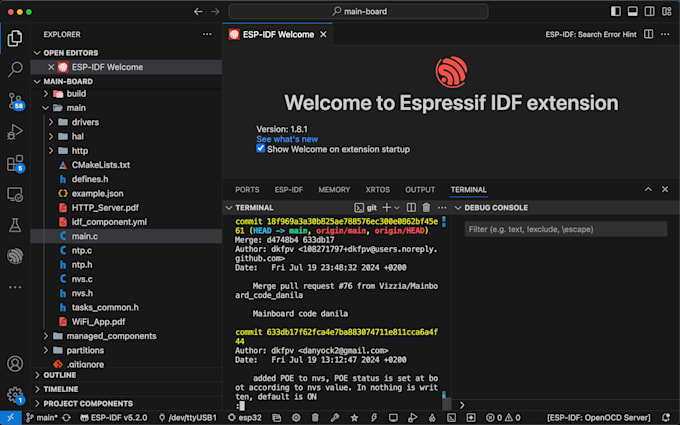Viewport: 680px width, 425px height.
Task: Open the Search view in activity bar
Action: tap(15, 69)
